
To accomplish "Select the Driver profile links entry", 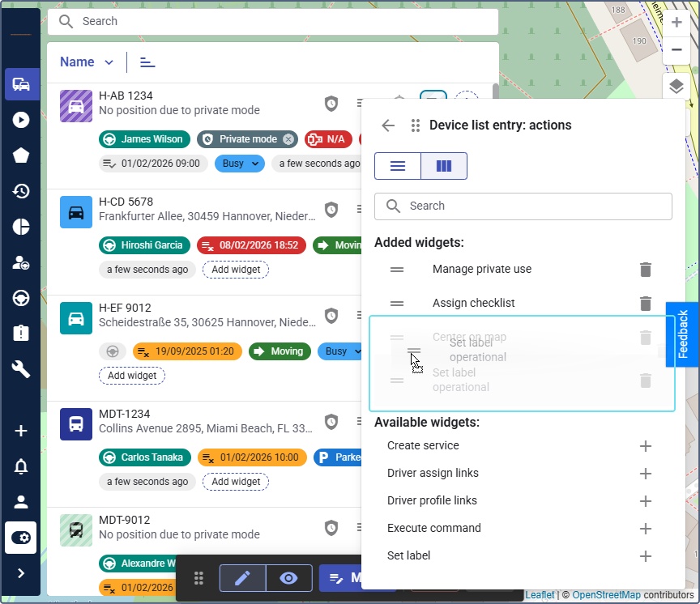I will click(x=432, y=500).
